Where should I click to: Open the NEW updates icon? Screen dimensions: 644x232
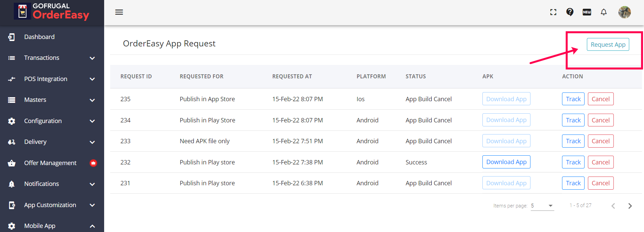click(x=587, y=12)
